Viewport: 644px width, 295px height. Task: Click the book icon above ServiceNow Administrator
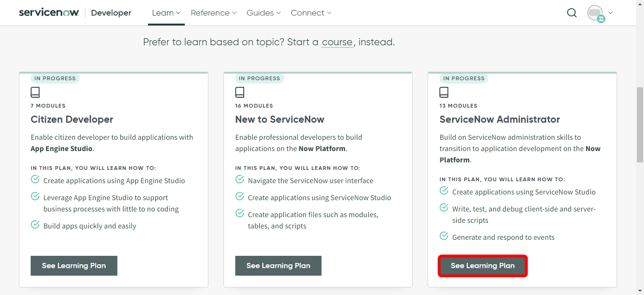pos(444,92)
